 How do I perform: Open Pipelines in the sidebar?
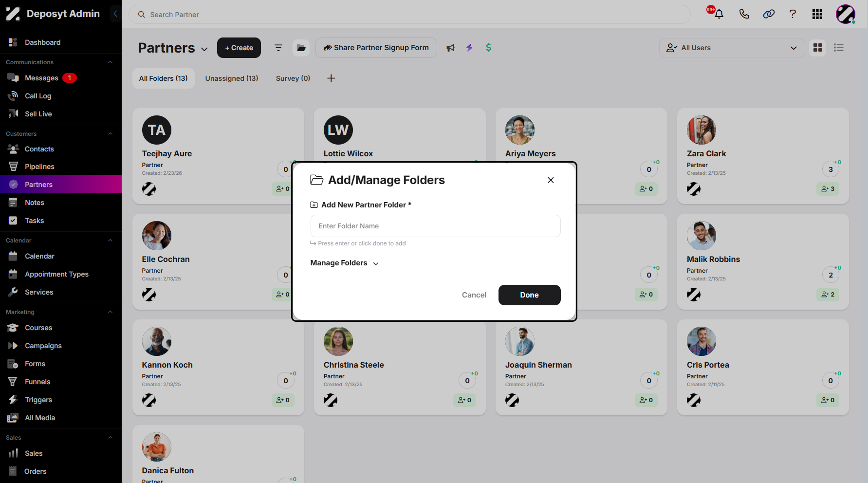[x=61, y=167]
